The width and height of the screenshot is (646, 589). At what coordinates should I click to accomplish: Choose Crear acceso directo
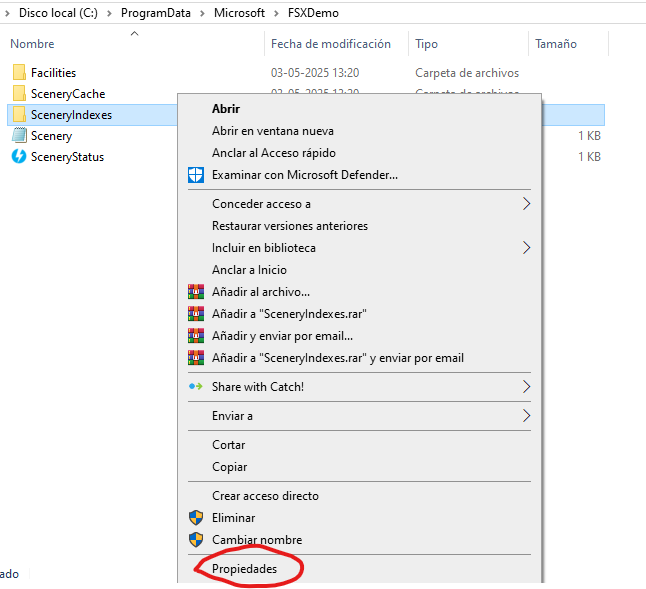click(265, 496)
